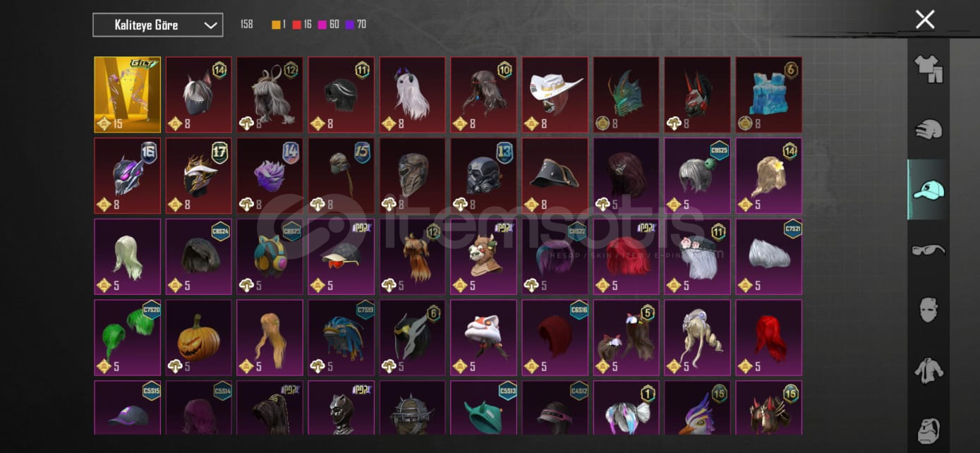The height and width of the screenshot is (453, 980).
Task: Select the black pirate tricorn hat
Action: pos(555,176)
